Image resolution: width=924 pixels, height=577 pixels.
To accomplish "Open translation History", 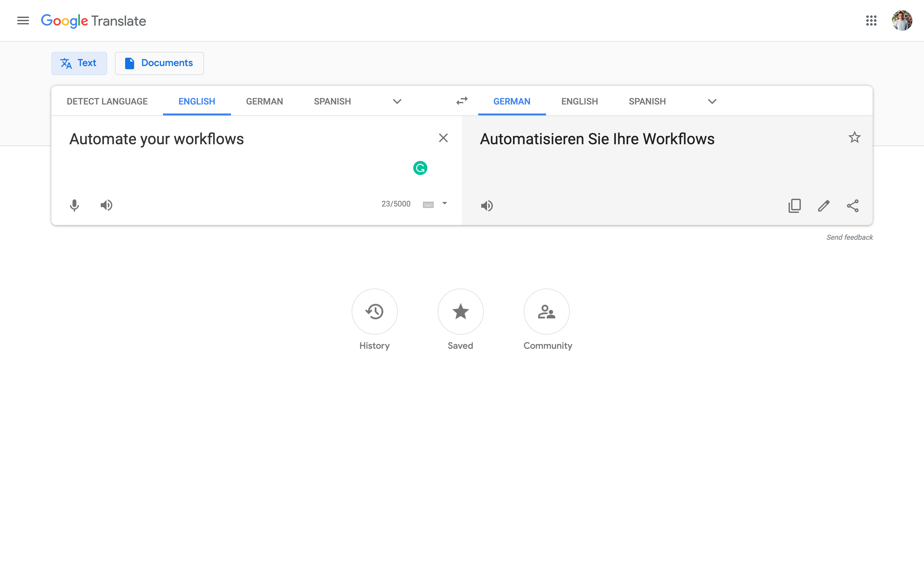I will pyautogui.click(x=374, y=312).
